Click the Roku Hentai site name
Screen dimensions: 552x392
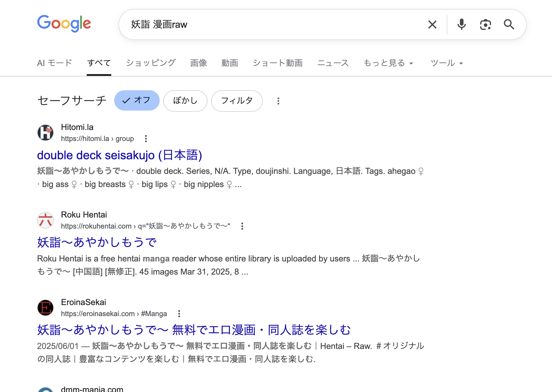coord(84,215)
